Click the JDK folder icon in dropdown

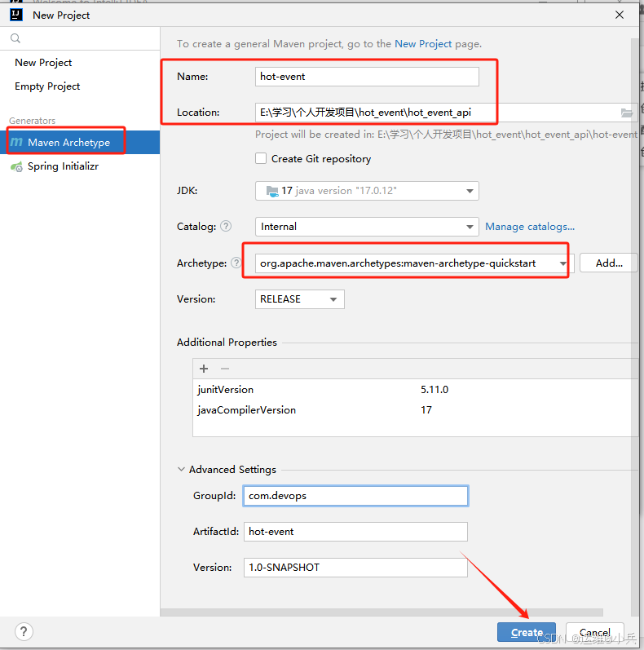(271, 191)
